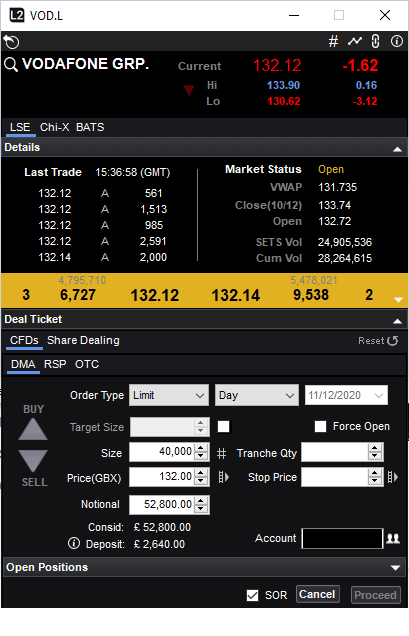Adjust the Price(GBX) stepper arrows
Screen dimensions: 409x636
[201, 476]
